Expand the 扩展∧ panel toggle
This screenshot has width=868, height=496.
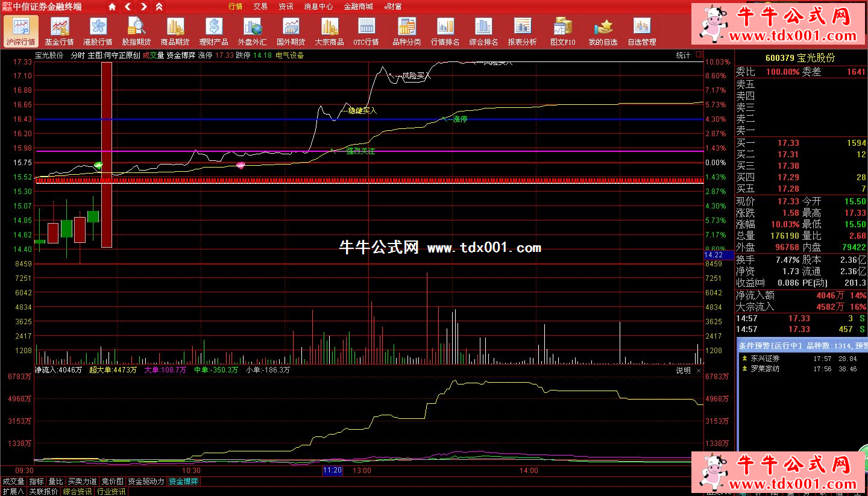13,491
